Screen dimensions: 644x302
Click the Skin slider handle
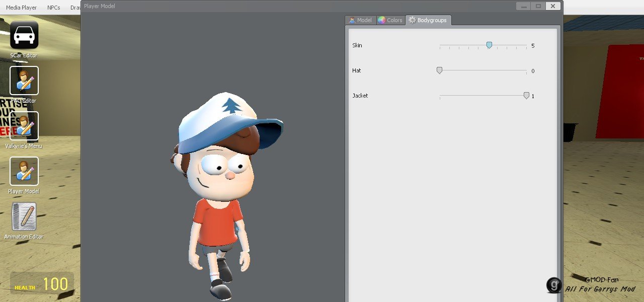point(489,45)
